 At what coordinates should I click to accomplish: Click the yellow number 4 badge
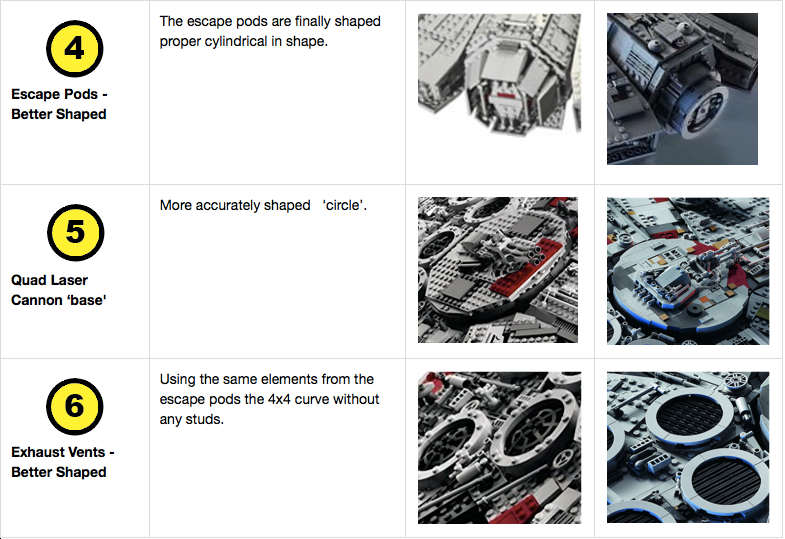[75, 49]
